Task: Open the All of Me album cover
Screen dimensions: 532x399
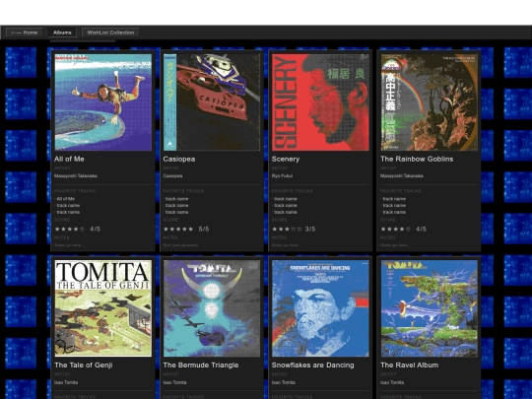Action: [x=103, y=102]
